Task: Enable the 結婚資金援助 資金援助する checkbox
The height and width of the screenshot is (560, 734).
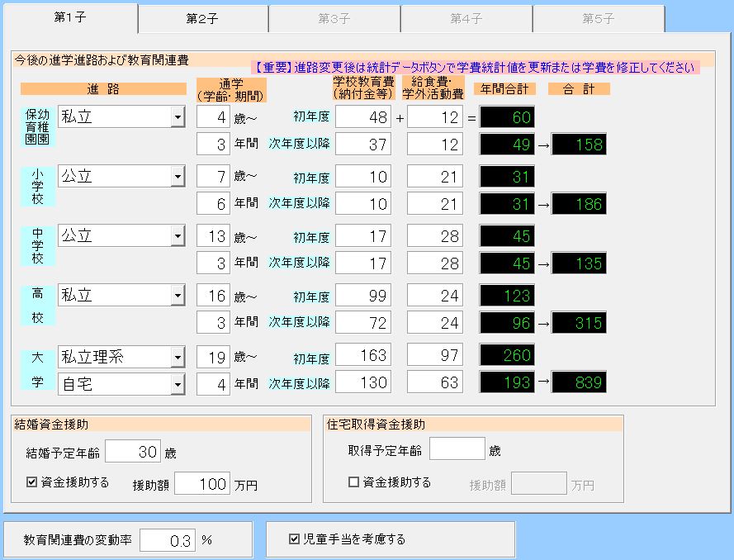Action: [32, 482]
